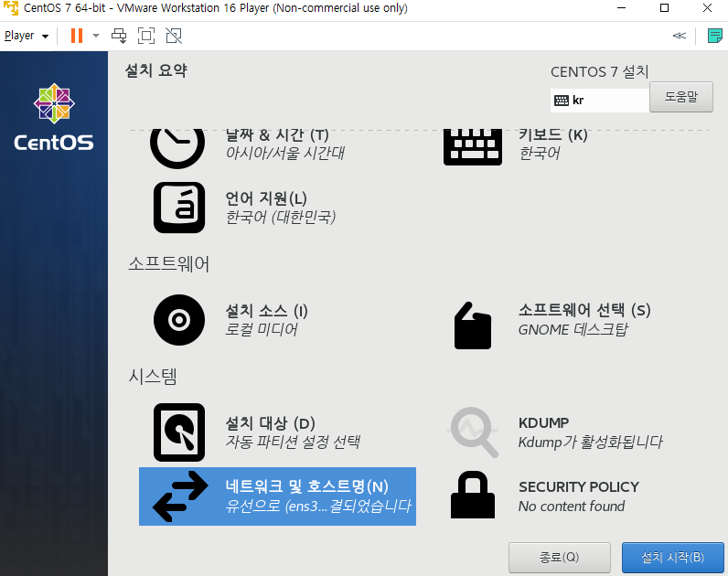This screenshot has height=576, width=728.
Task: Click 설치 시작(B) begin installation button
Action: pyautogui.click(x=673, y=557)
